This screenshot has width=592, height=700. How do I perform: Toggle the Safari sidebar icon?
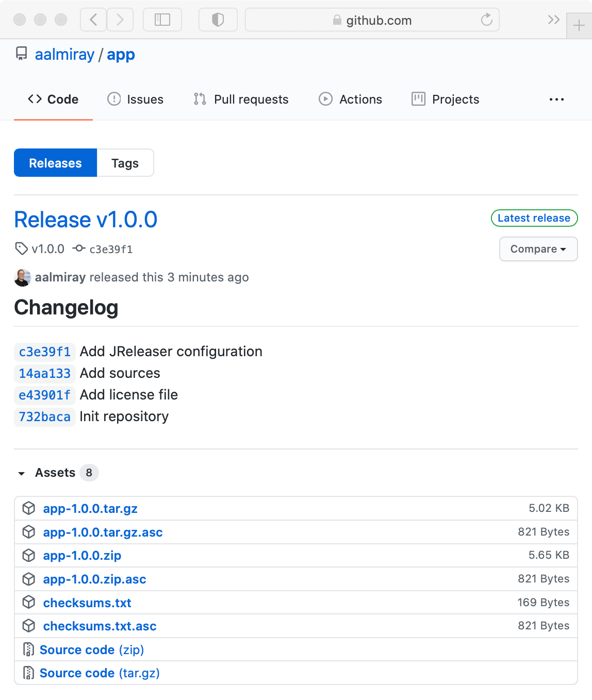click(162, 20)
